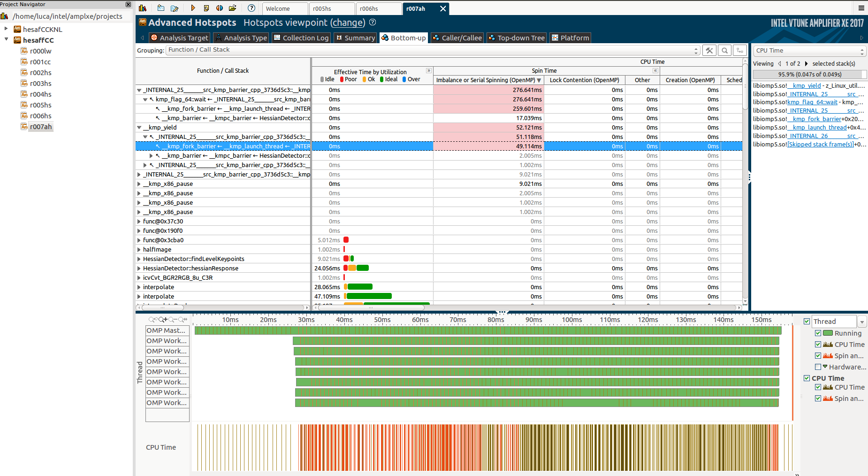Click the New Project toolbar icon
This screenshot has height=476, width=868.
pos(160,8)
